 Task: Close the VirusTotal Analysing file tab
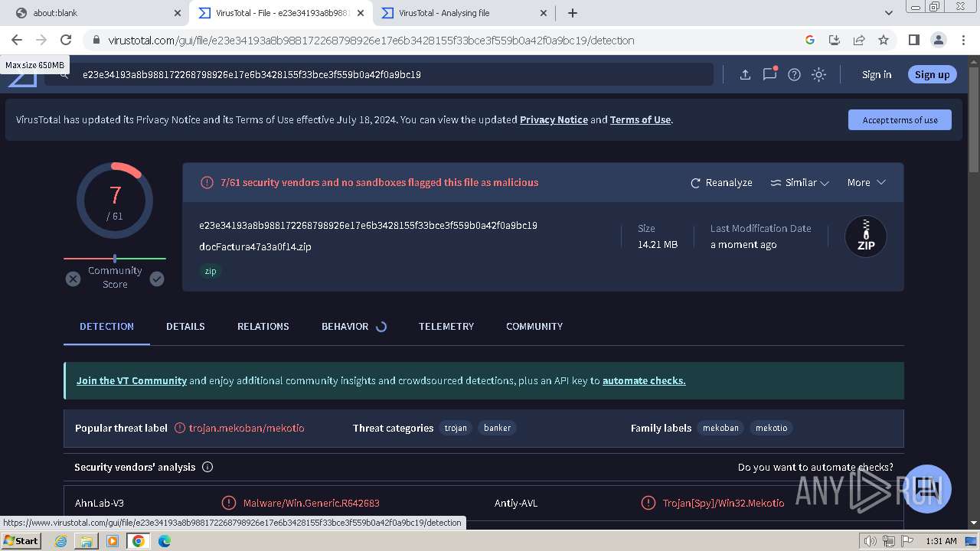tap(544, 13)
